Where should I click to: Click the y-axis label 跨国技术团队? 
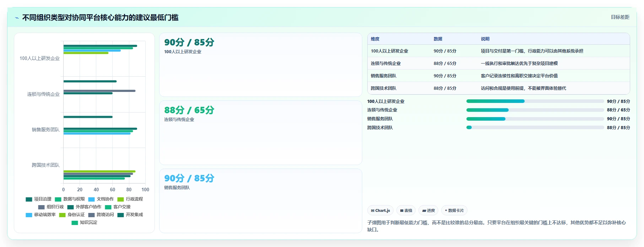(x=45, y=165)
